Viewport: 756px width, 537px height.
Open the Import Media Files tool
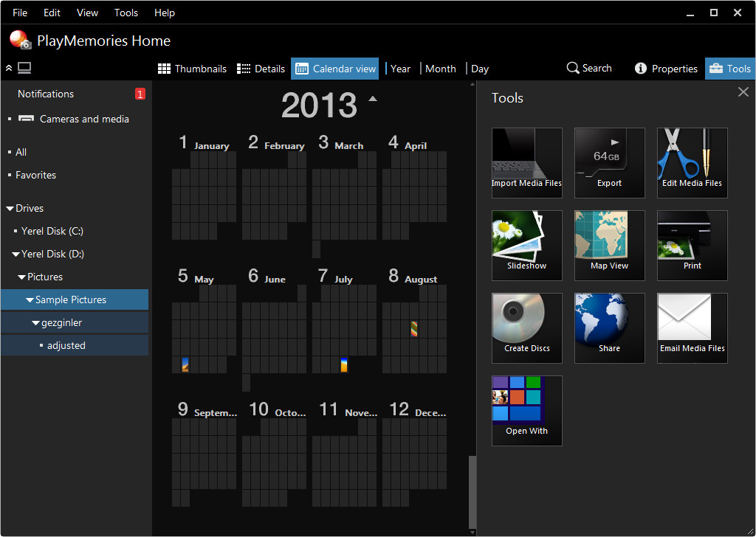[527, 163]
